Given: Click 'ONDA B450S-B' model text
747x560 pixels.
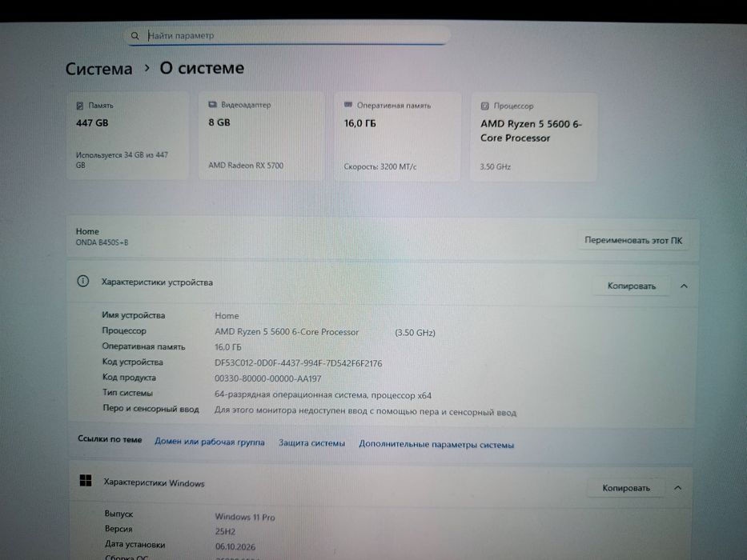Looking at the screenshot, I should point(102,242).
